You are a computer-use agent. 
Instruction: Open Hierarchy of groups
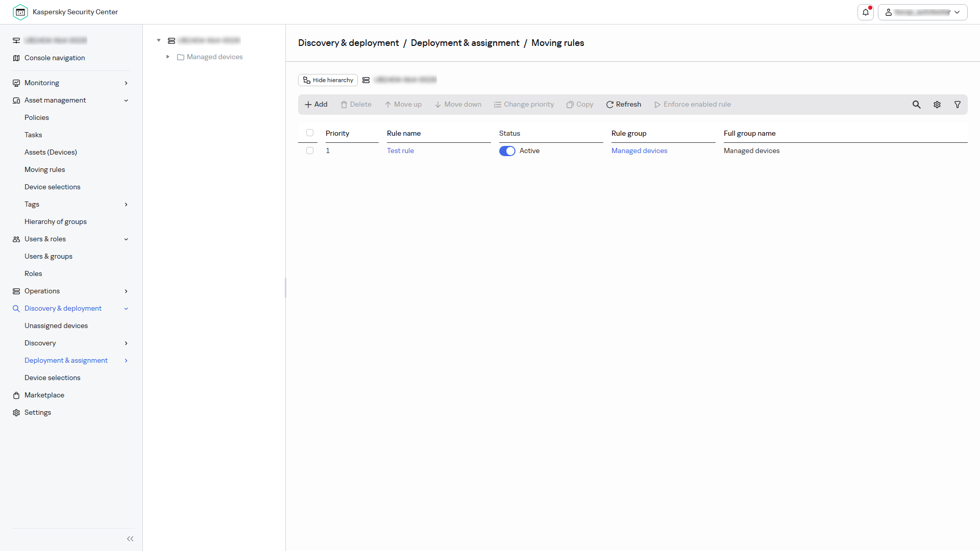tap(56, 221)
